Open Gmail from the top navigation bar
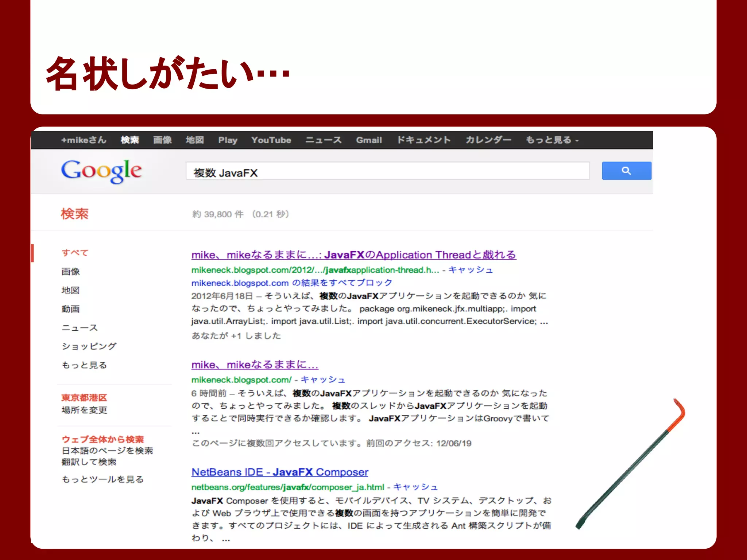 point(369,140)
